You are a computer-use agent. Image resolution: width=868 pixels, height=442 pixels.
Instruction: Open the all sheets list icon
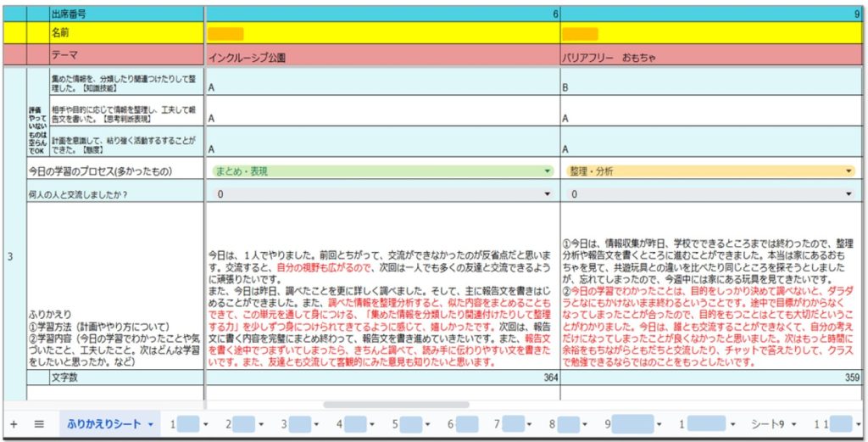point(39,424)
